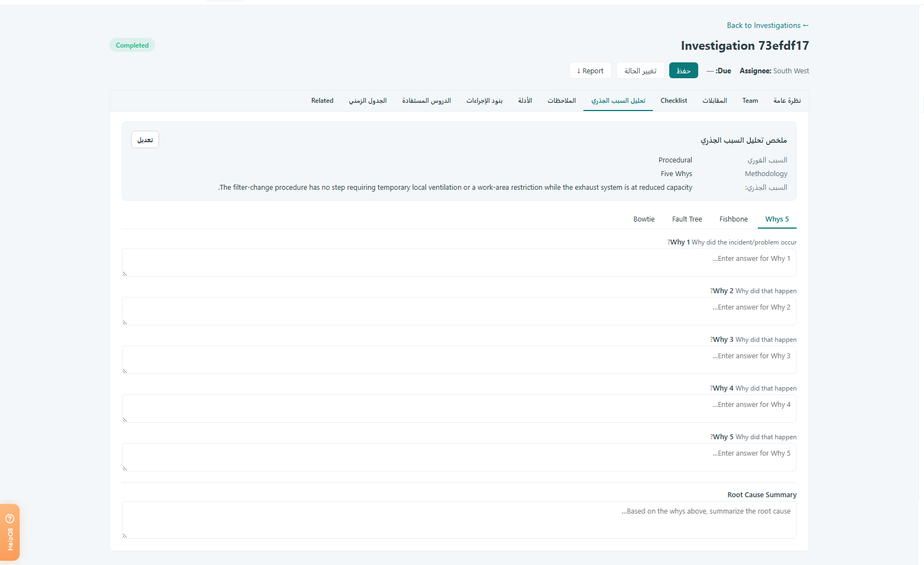This screenshot has height=565, width=924.
Task: Download the investigation Report
Action: [x=590, y=71]
